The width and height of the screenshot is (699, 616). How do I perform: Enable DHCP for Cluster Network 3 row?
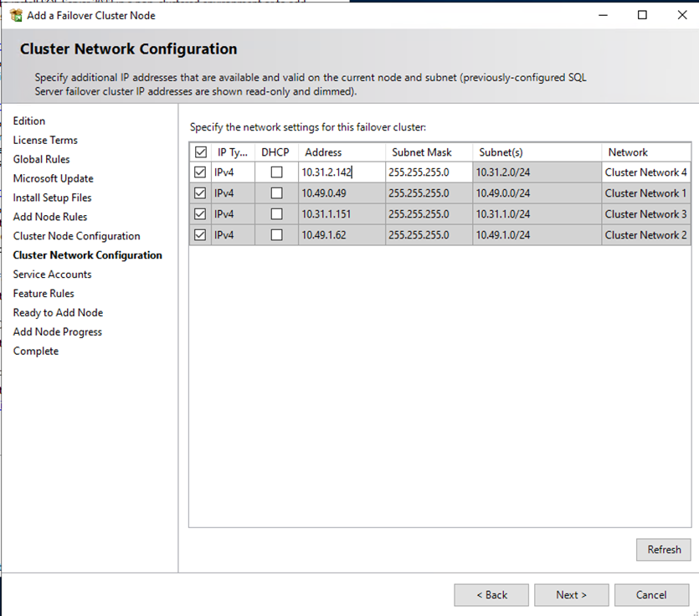276,214
